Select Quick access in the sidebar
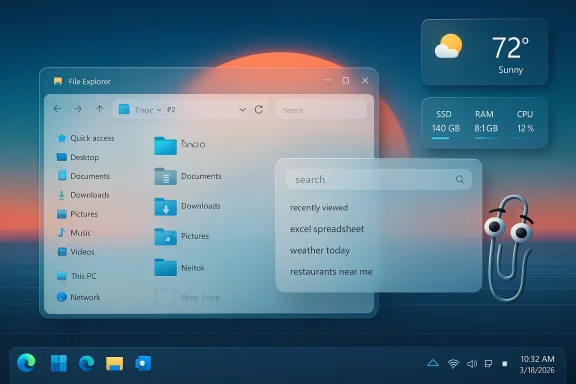The height and width of the screenshot is (384, 576). pos(86,138)
